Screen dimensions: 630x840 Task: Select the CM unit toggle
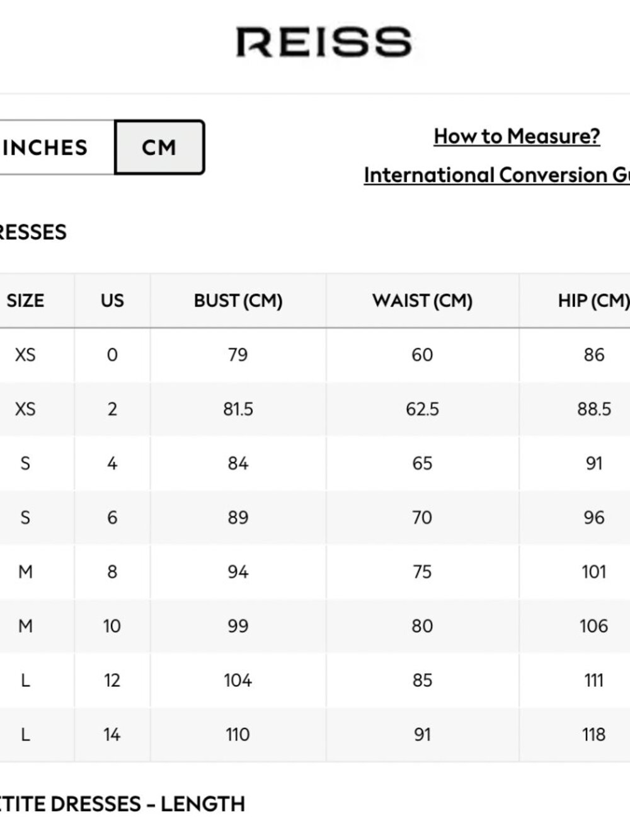pyautogui.click(x=159, y=147)
